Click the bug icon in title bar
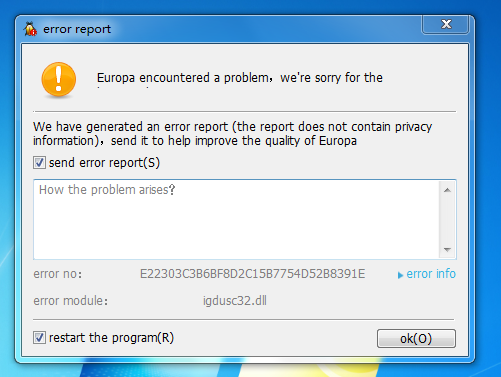 click(x=30, y=29)
